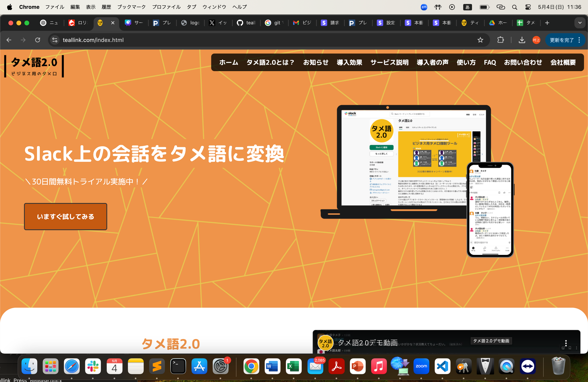Click the いますぐ試してみる button
The width and height of the screenshot is (588, 382).
pyautogui.click(x=65, y=217)
